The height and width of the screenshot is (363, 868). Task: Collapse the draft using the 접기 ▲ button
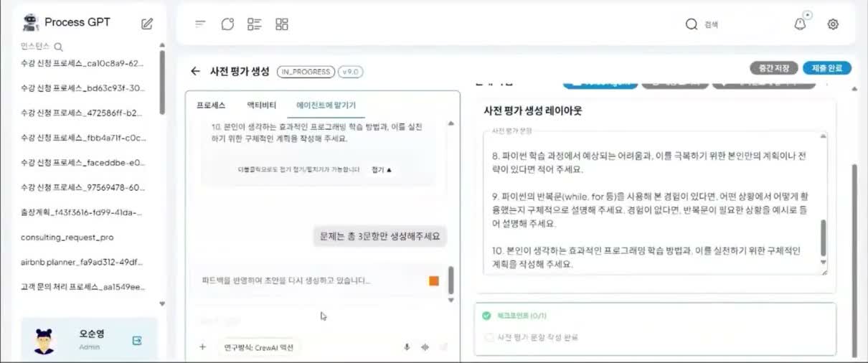click(382, 170)
